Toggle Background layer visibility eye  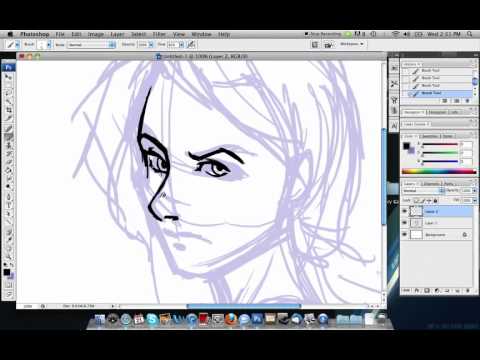405,235
